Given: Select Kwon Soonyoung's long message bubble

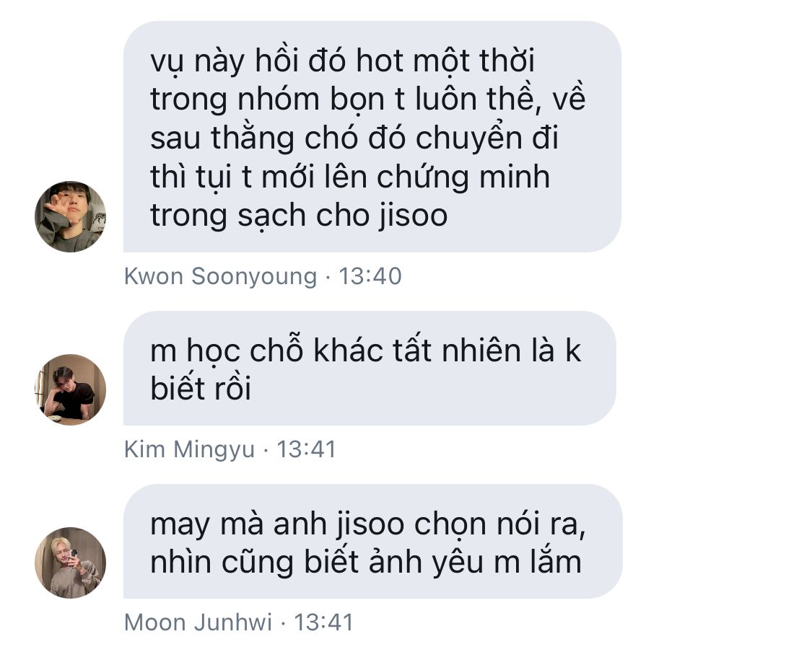Looking at the screenshot, I should [372, 136].
